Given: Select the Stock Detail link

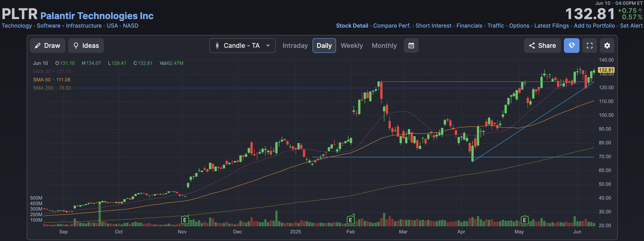Looking at the screenshot, I should (352, 26).
